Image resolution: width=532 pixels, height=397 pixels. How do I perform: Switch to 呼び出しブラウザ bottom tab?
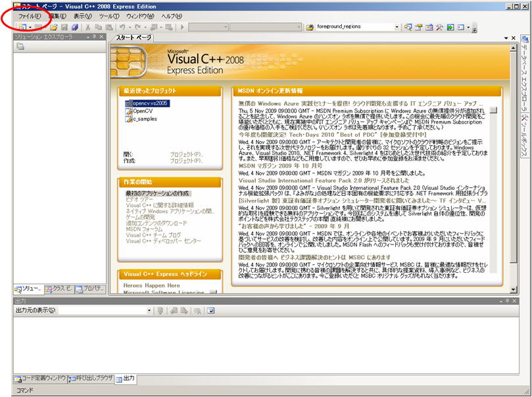[x=91, y=379]
